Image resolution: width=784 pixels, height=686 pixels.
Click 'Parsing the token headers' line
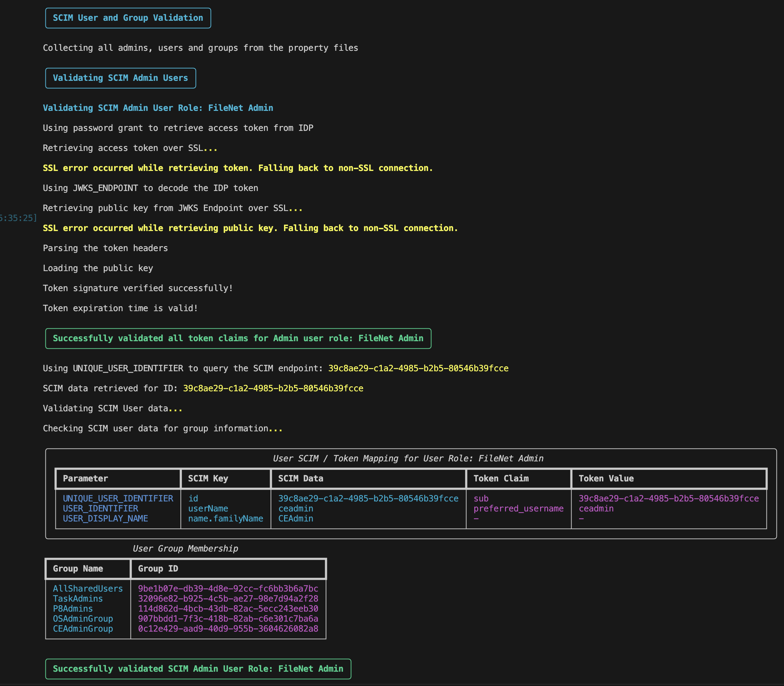pyautogui.click(x=105, y=248)
